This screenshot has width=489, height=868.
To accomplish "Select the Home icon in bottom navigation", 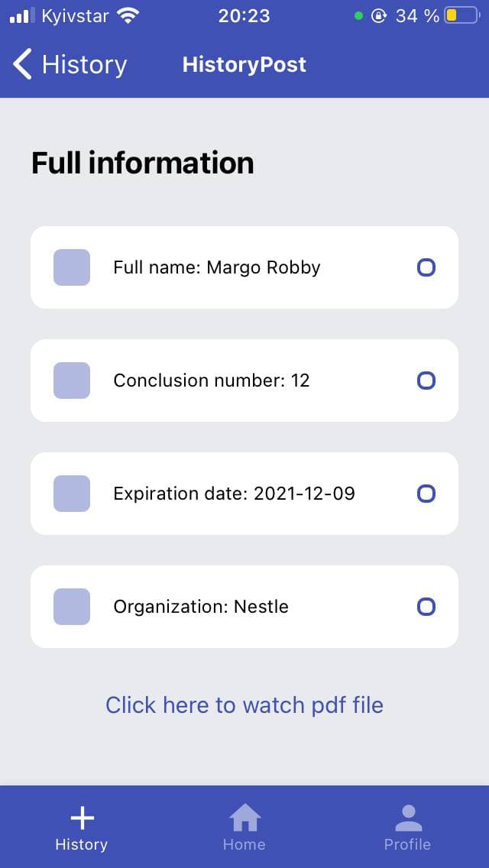I will (x=244, y=817).
